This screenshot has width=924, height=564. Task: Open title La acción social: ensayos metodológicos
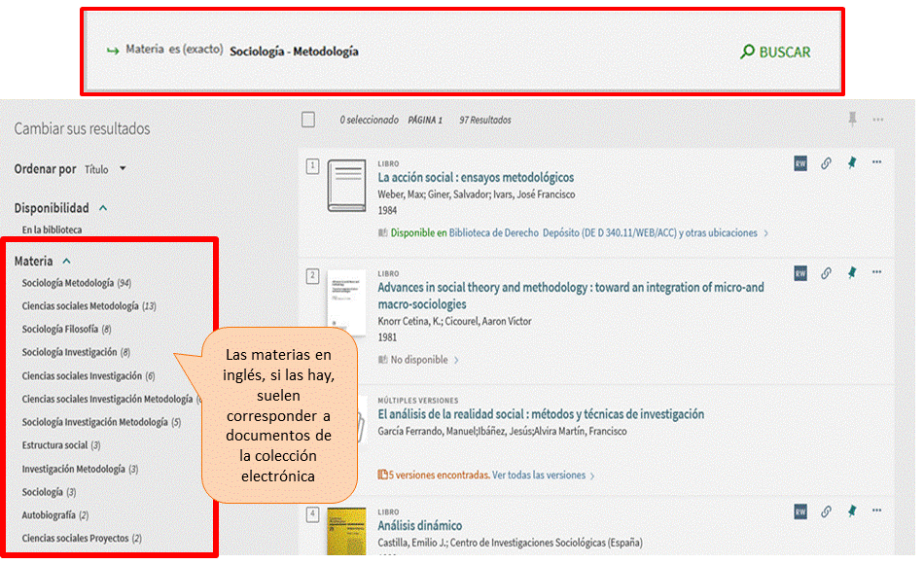476,178
